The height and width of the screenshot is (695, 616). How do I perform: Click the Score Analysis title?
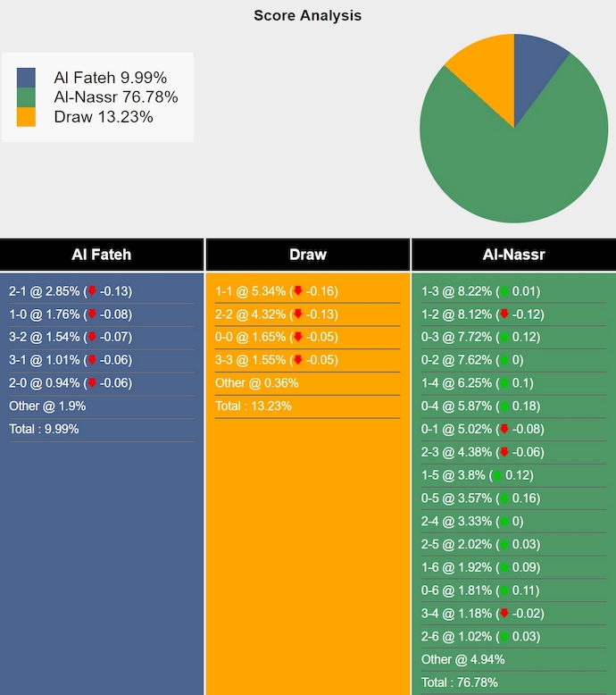point(308,15)
